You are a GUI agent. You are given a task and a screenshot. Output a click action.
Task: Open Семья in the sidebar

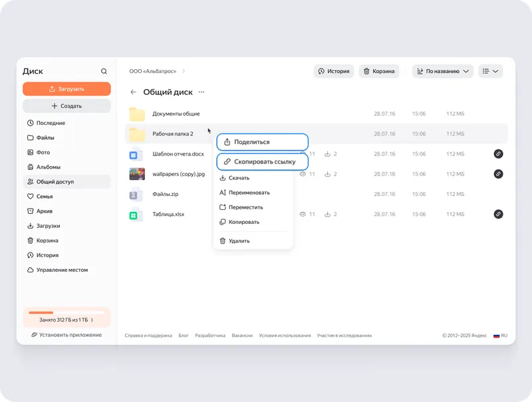click(x=67, y=196)
